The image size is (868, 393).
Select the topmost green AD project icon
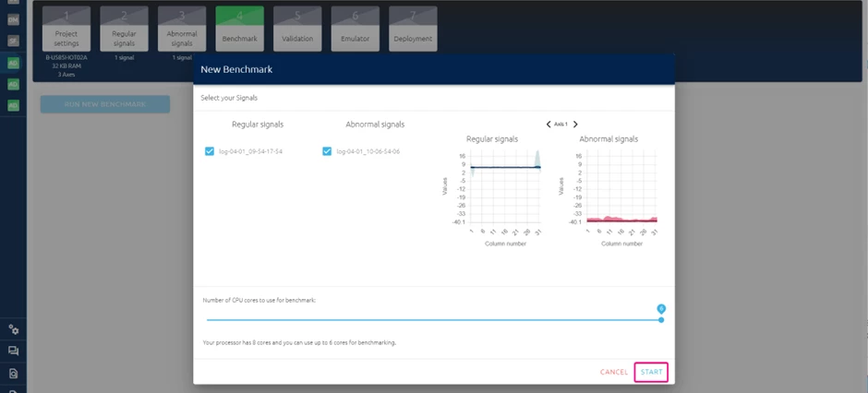[13, 64]
